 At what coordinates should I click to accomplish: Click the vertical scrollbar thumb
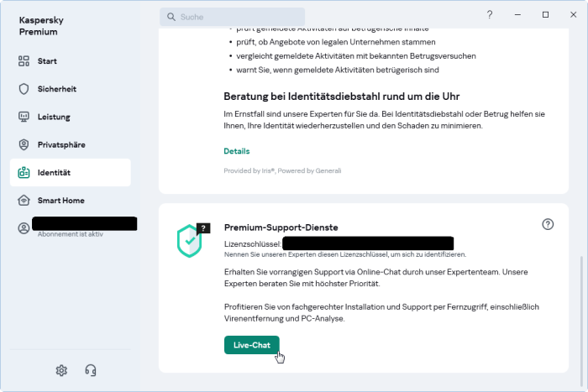[x=581, y=321]
